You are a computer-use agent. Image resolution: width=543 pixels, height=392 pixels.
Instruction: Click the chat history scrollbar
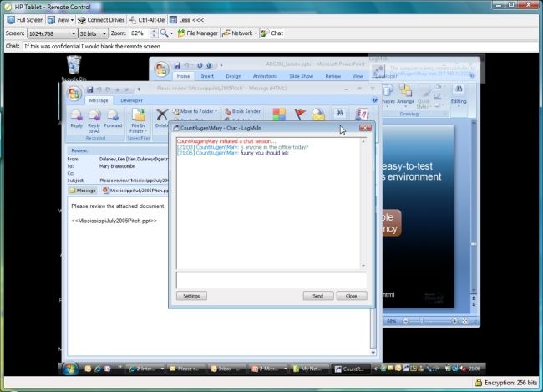coord(363,203)
